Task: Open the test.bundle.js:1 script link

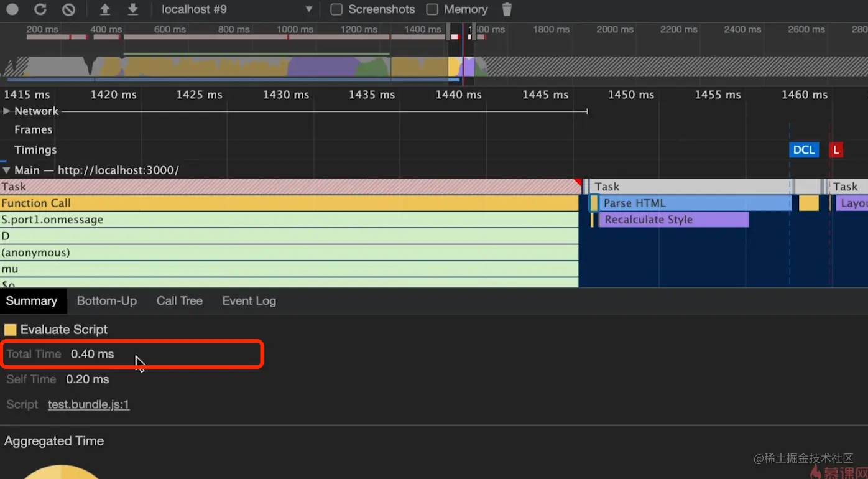Action: [x=89, y=405]
